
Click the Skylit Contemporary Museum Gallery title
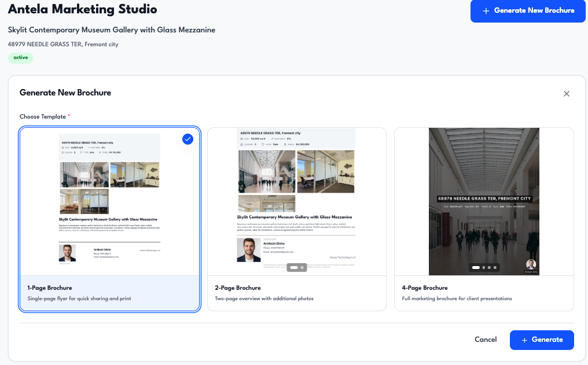coord(111,30)
